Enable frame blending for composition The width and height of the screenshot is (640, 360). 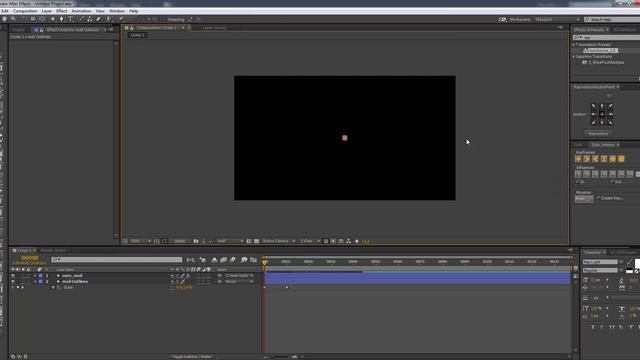point(223,260)
